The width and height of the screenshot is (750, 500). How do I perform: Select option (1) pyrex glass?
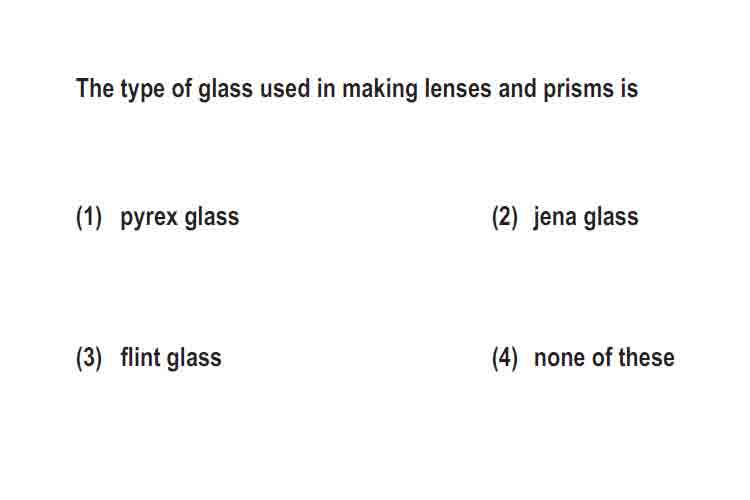(157, 217)
